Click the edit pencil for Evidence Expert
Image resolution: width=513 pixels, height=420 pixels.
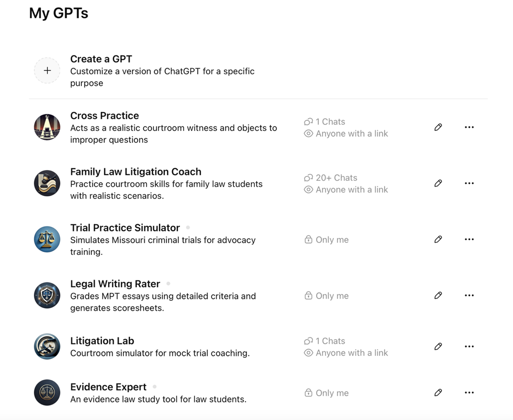coord(438,392)
